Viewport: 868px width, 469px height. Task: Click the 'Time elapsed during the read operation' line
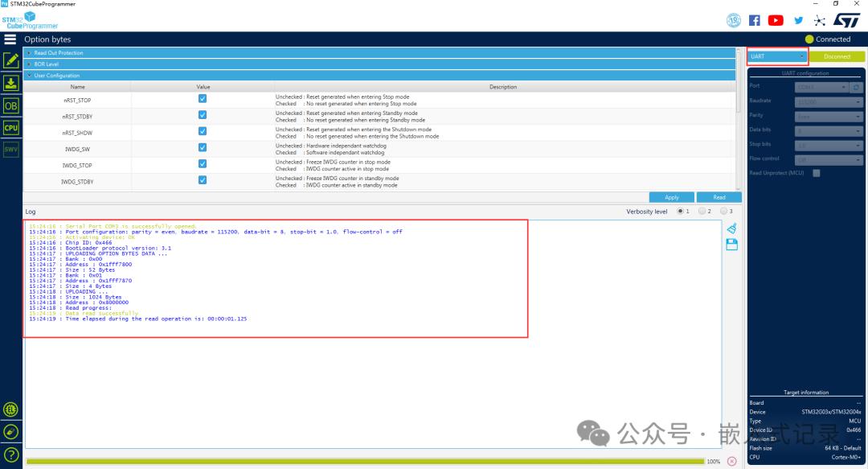click(138, 319)
